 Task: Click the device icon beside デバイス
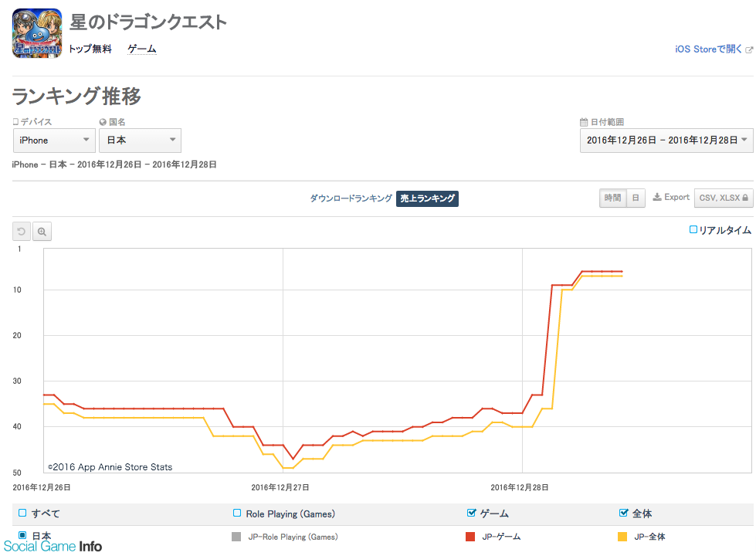click(15, 122)
